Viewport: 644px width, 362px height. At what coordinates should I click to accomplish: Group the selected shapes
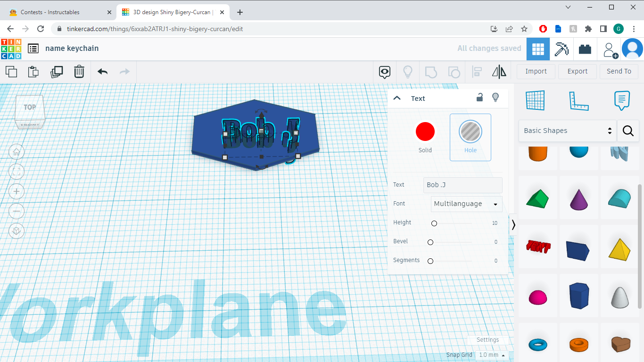pyautogui.click(x=430, y=71)
